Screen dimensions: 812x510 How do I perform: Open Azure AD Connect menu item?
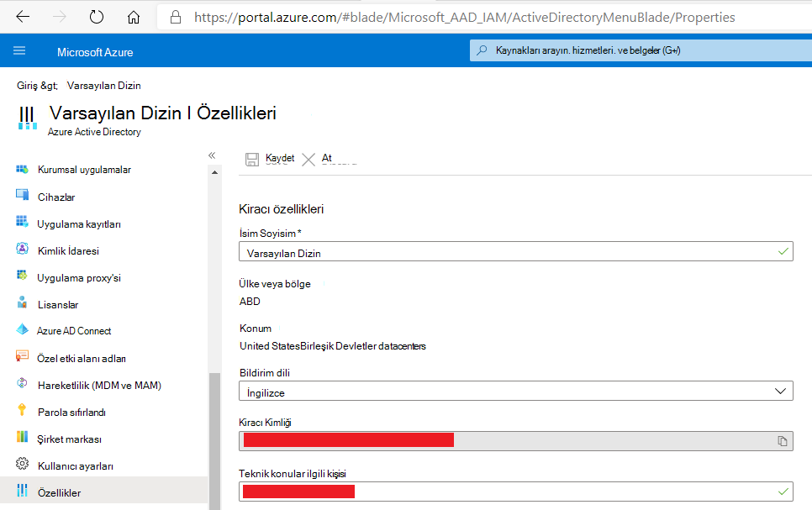click(73, 331)
